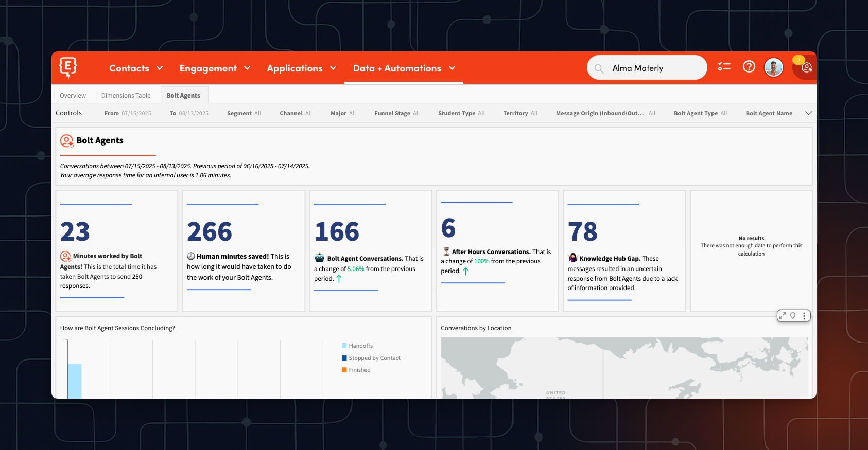Click the 6 After Hours Conversations value
The height and width of the screenshot is (450, 868).
(x=448, y=228)
